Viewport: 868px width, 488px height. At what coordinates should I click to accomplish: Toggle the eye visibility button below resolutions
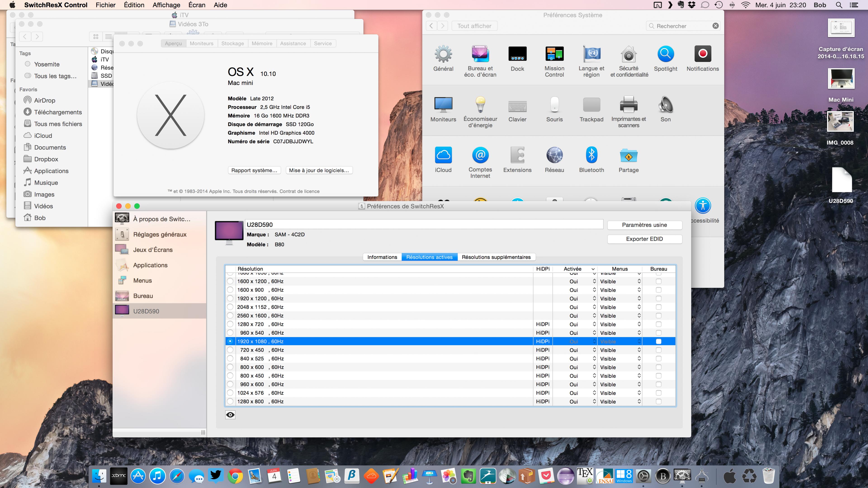click(x=230, y=415)
